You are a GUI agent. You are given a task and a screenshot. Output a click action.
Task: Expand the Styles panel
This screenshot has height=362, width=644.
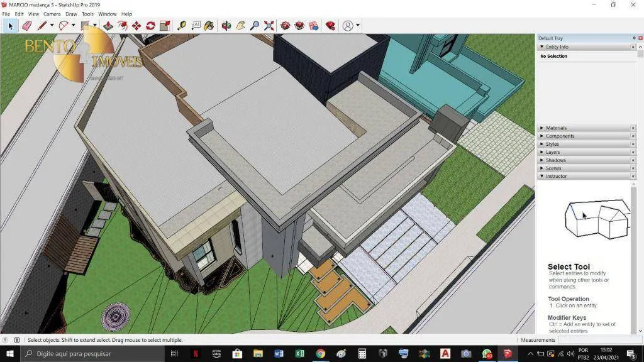pyautogui.click(x=541, y=144)
